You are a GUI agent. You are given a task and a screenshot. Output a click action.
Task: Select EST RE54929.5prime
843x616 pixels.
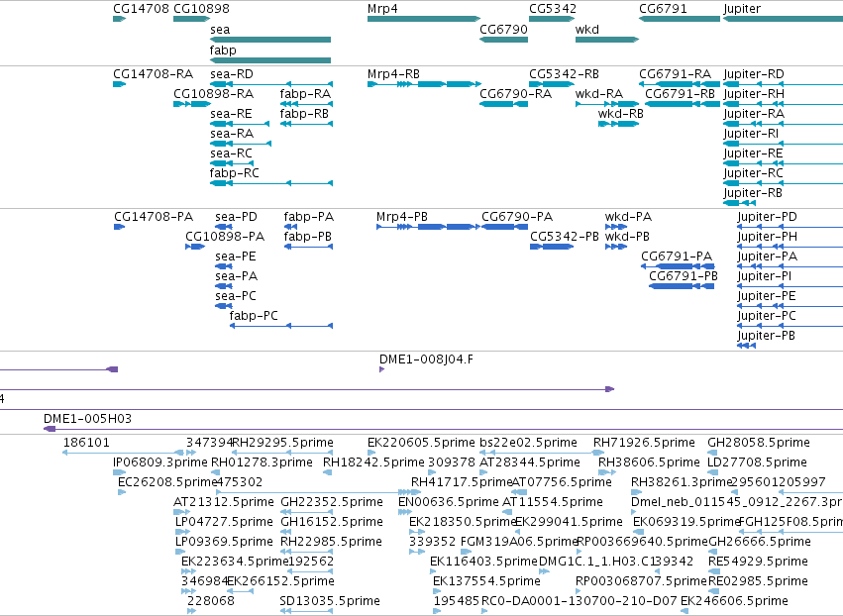(716, 570)
